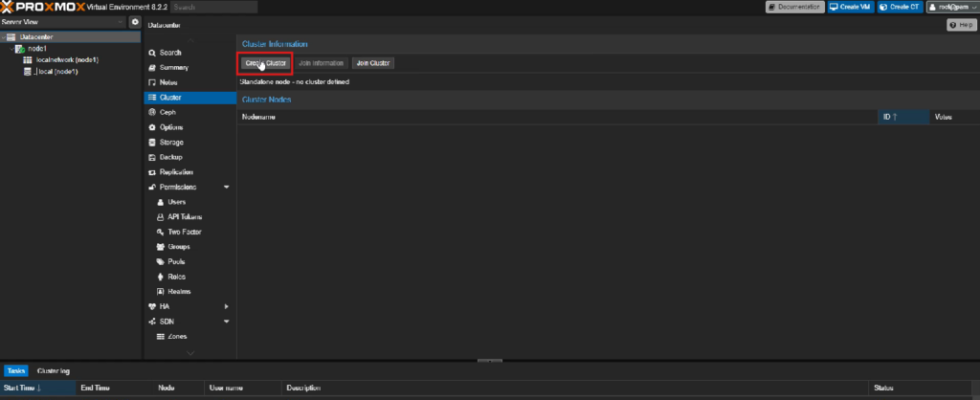The height and width of the screenshot is (400, 980).
Task: Open Two Factor authentication settings
Action: [x=184, y=232]
